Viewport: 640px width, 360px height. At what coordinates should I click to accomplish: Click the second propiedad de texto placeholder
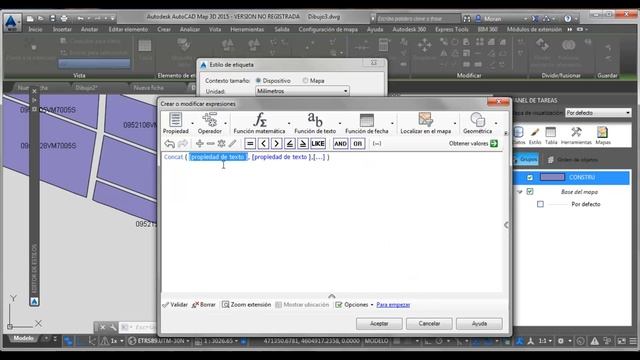coord(280,157)
